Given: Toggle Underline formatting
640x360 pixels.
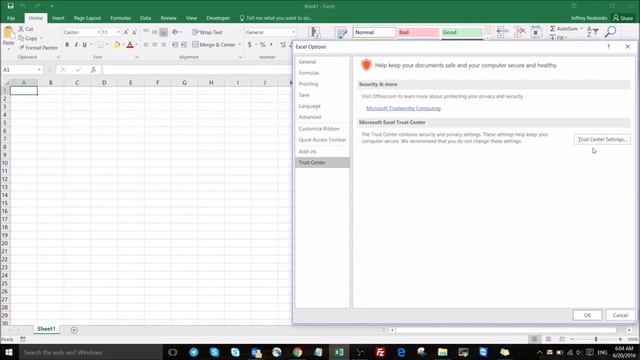Looking at the screenshot, I should tap(84, 44).
